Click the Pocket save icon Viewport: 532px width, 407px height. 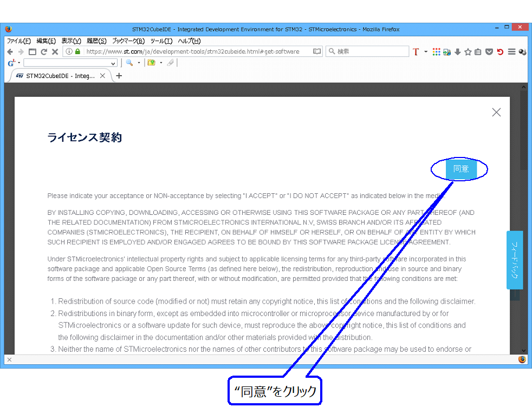(x=489, y=51)
